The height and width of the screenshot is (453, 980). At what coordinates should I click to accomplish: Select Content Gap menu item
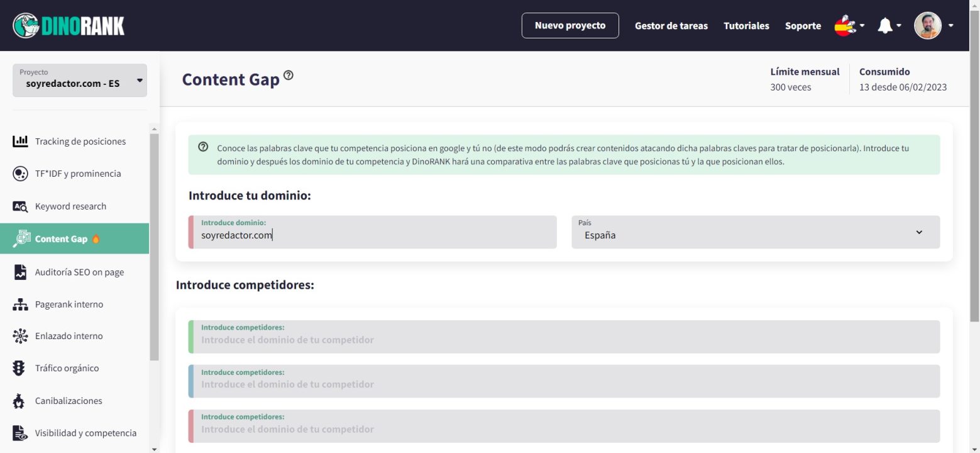click(x=75, y=238)
